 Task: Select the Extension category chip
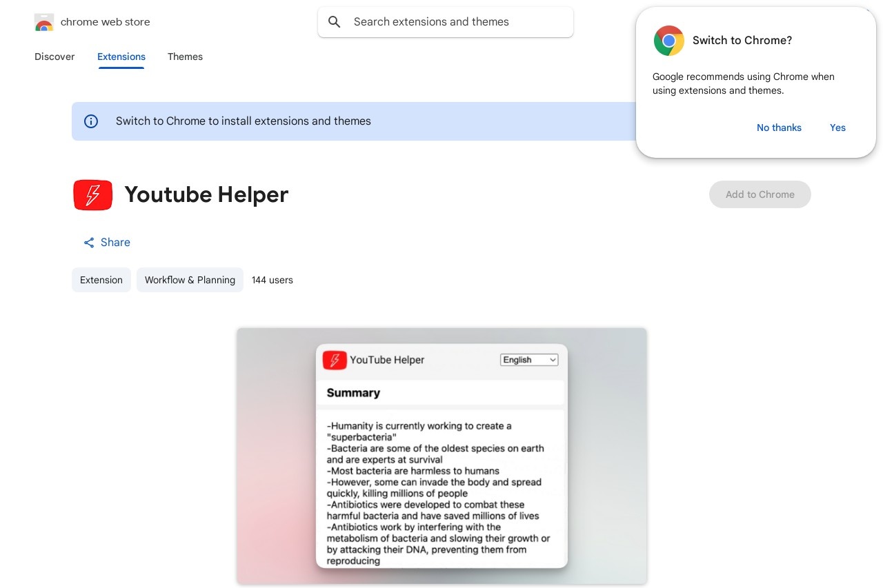[x=101, y=280]
